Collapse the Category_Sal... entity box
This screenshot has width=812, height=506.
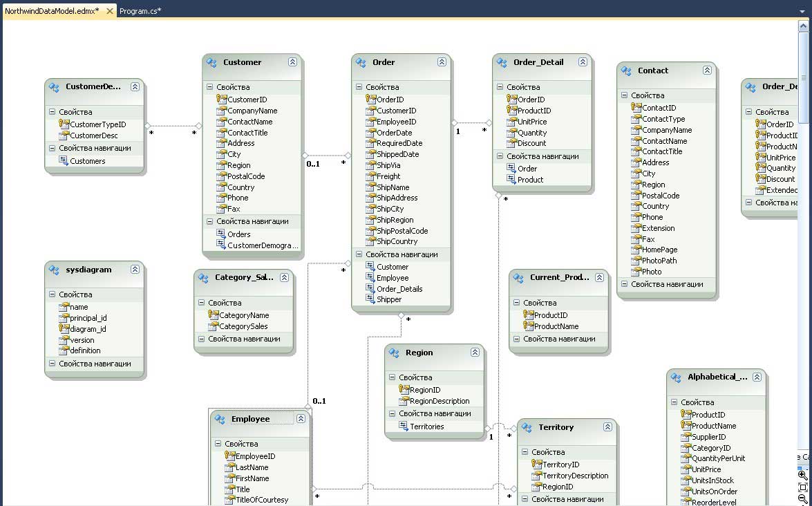[x=284, y=278]
